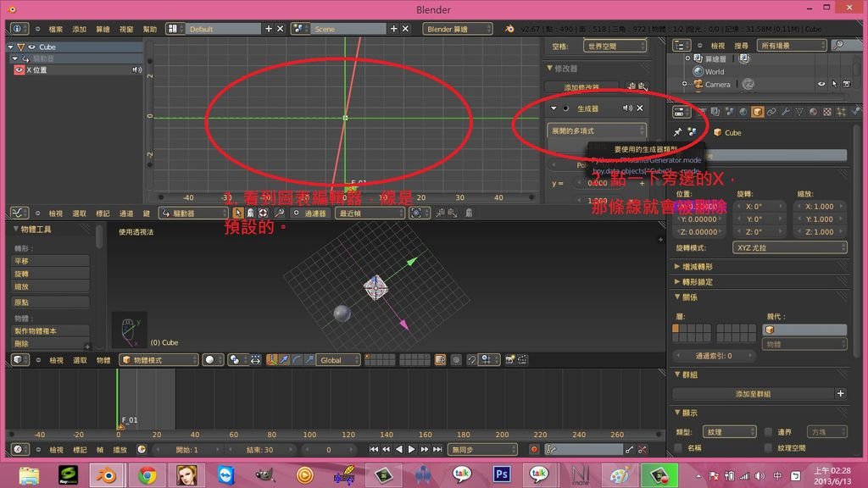Open the Texture checkerboard properties tab
This screenshot has width=868, height=488.
[x=827, y=112]
